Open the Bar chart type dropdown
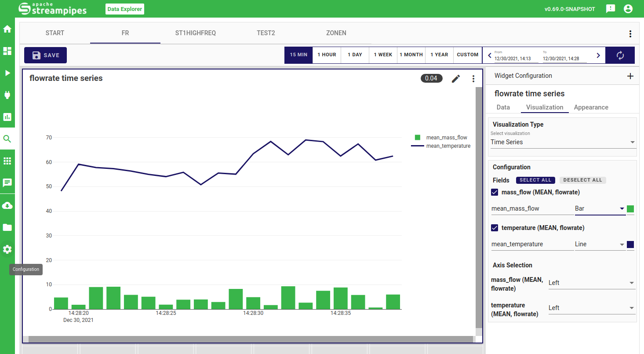The image size is (644, 354). point(600,208)
